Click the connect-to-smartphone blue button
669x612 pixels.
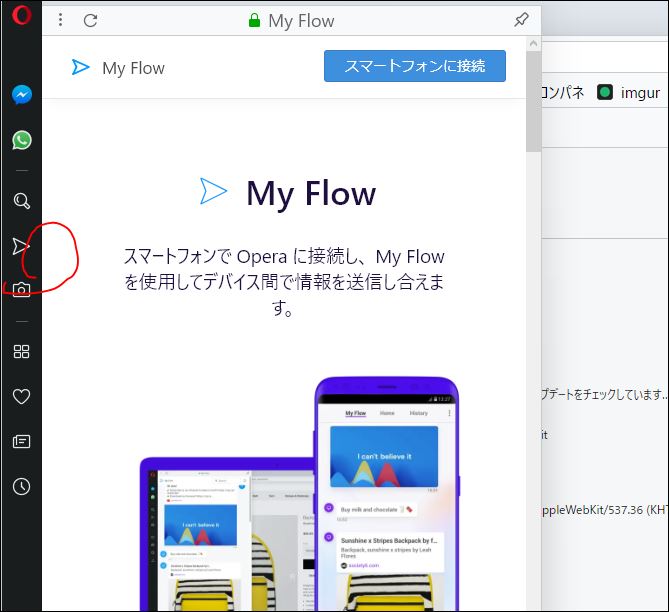point(415,66)
